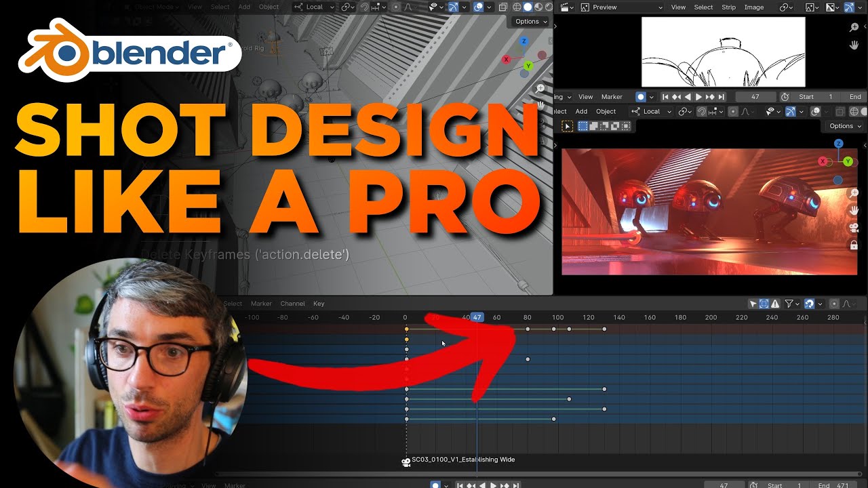The image size is (868, 488).
Task: Click the zoom magnifier in the right viewport
Action: point(854,194)
